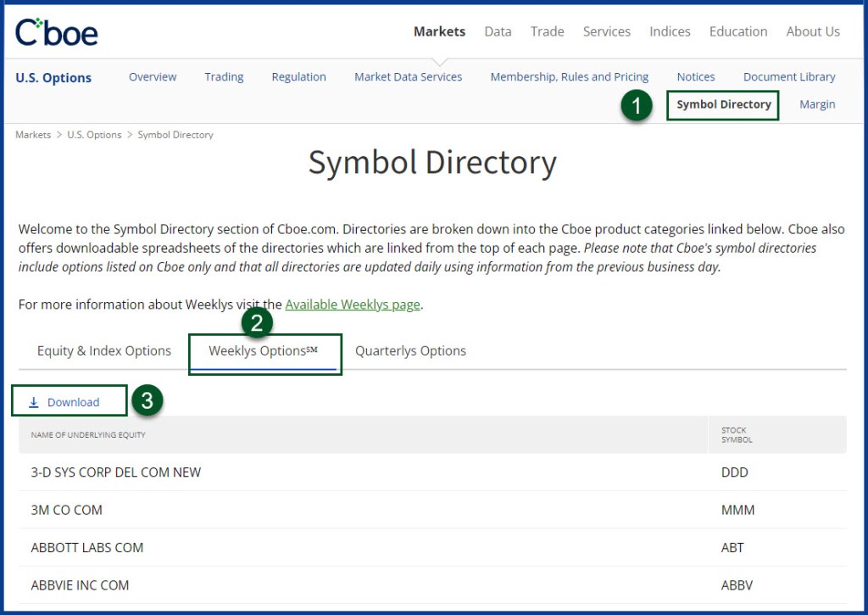
Task: Click the Cboe logo
Action: (x=57, y=32)
